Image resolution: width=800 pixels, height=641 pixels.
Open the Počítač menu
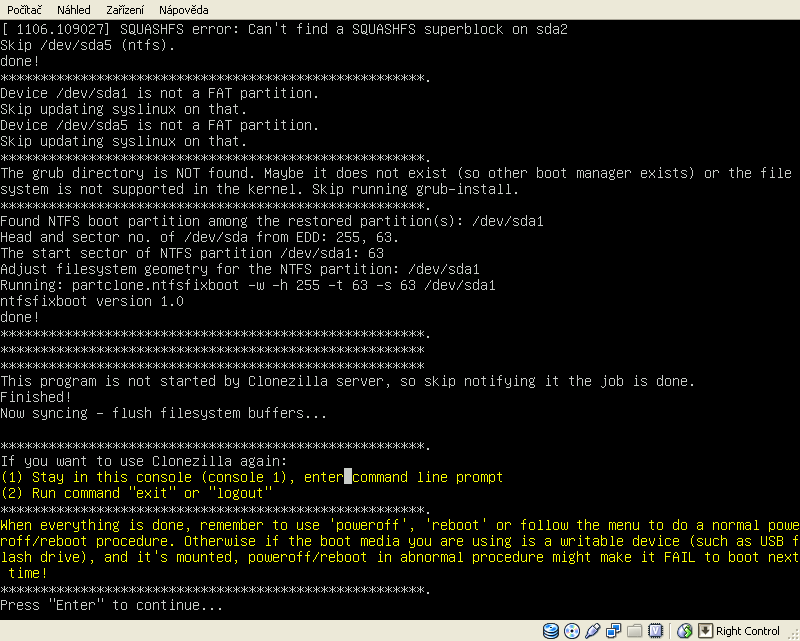click(24, 9)
